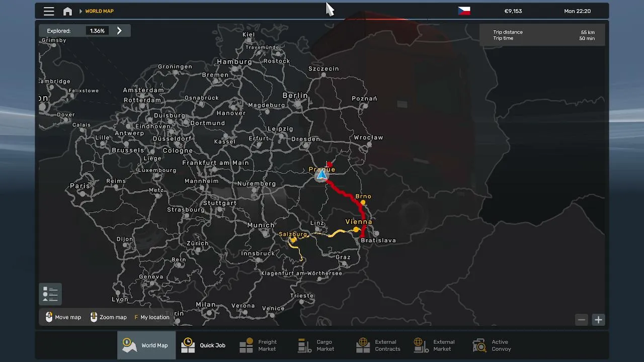Image resolution: width=644 pixels, height=362 pixels.
Task: Click the Stuttgart city label
Action: click(x=219, y=203)
